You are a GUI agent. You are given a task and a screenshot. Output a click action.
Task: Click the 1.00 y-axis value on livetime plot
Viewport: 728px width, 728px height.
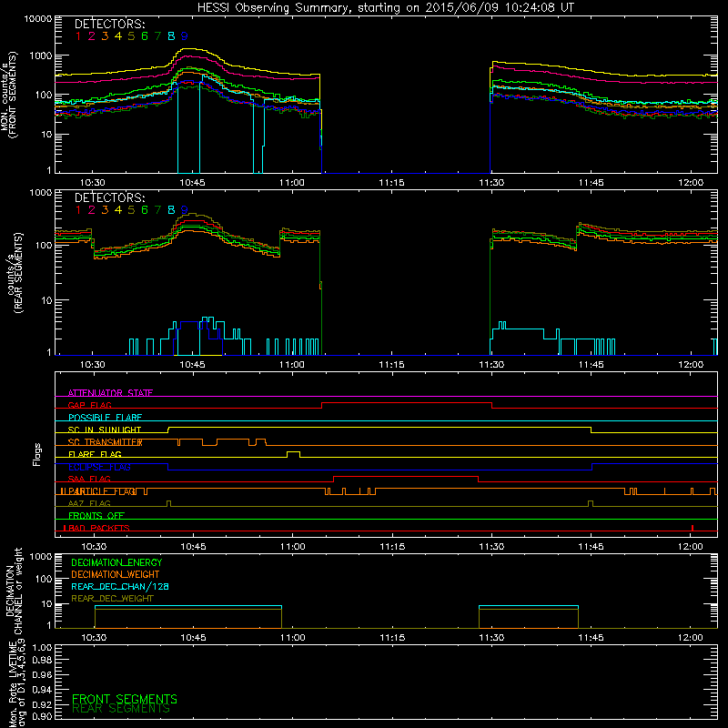pyautogui.click(x=42, y=647)
